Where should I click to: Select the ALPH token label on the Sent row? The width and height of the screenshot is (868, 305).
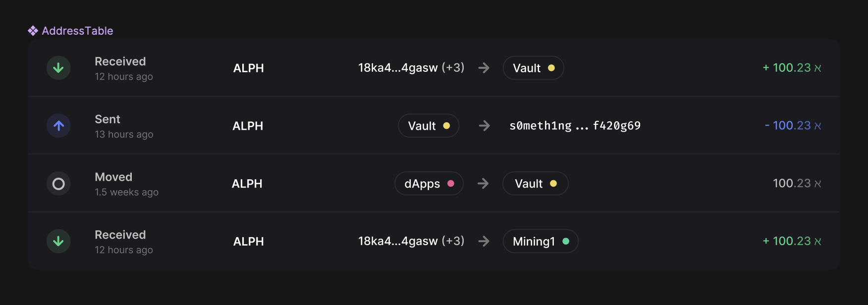(x=248, y=125)
